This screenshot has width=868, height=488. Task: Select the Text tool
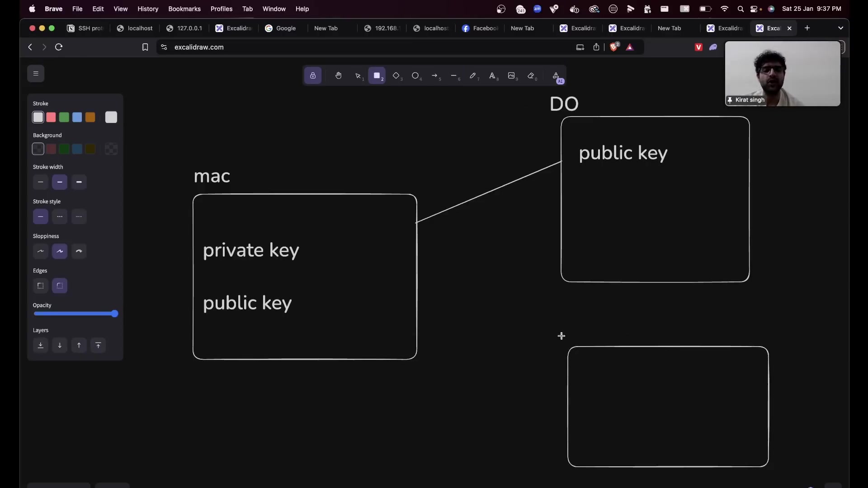[x=492, y=76]
